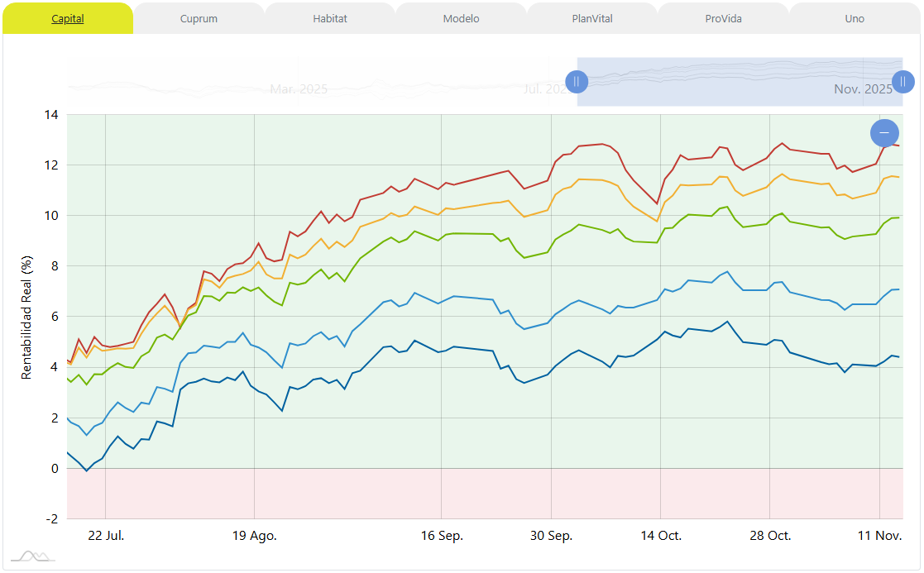Go to the PlanVital tab
Viewport: 924px width, 573px height.
tap(592, 18)
